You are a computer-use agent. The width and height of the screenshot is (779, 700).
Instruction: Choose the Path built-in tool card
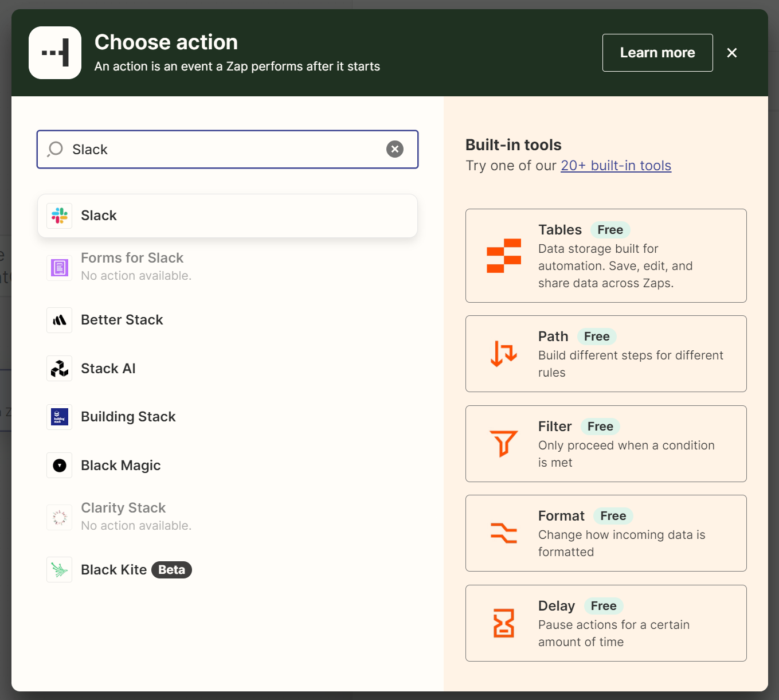(606, 354)
